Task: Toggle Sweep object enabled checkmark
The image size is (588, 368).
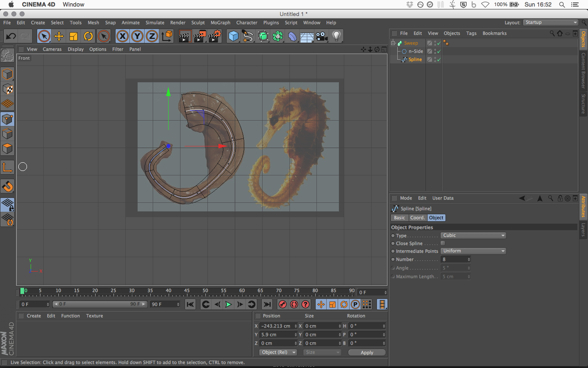Action: (439, 43)
